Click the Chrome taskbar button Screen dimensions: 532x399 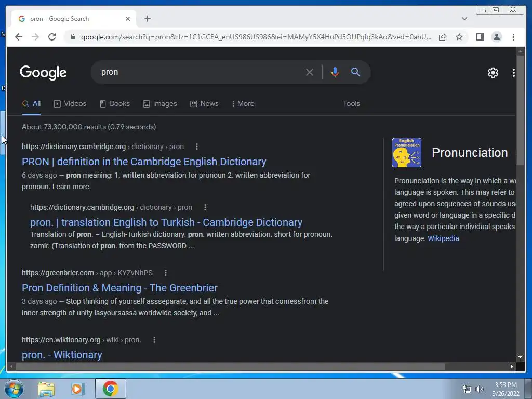[x=110, y=389]
